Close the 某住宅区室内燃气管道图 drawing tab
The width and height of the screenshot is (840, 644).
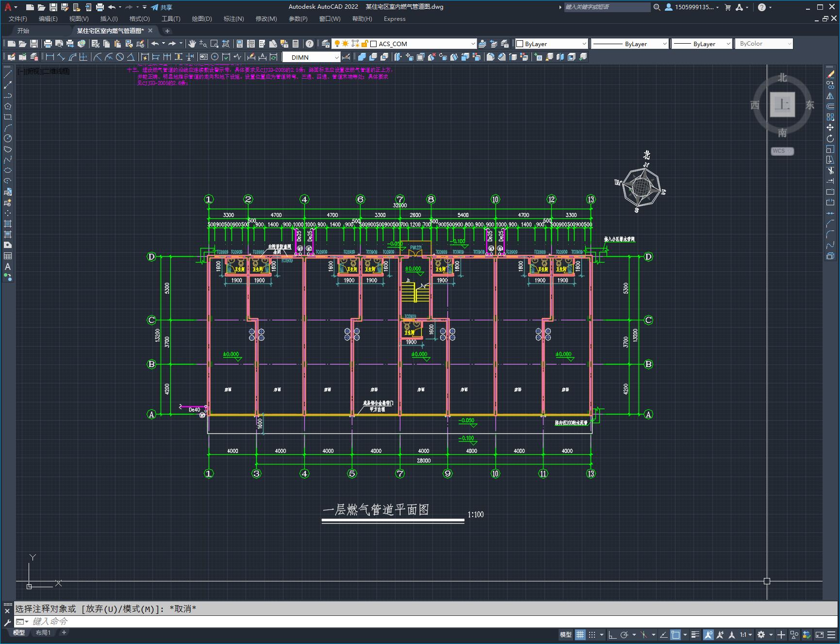[150, 31]
